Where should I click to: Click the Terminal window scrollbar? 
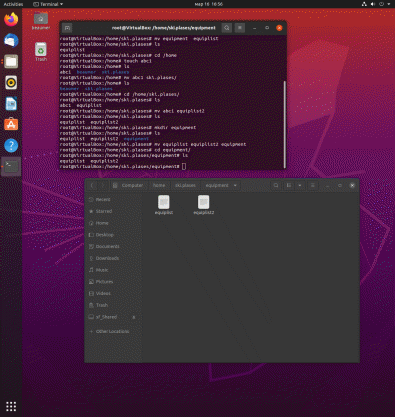[284, 124]
